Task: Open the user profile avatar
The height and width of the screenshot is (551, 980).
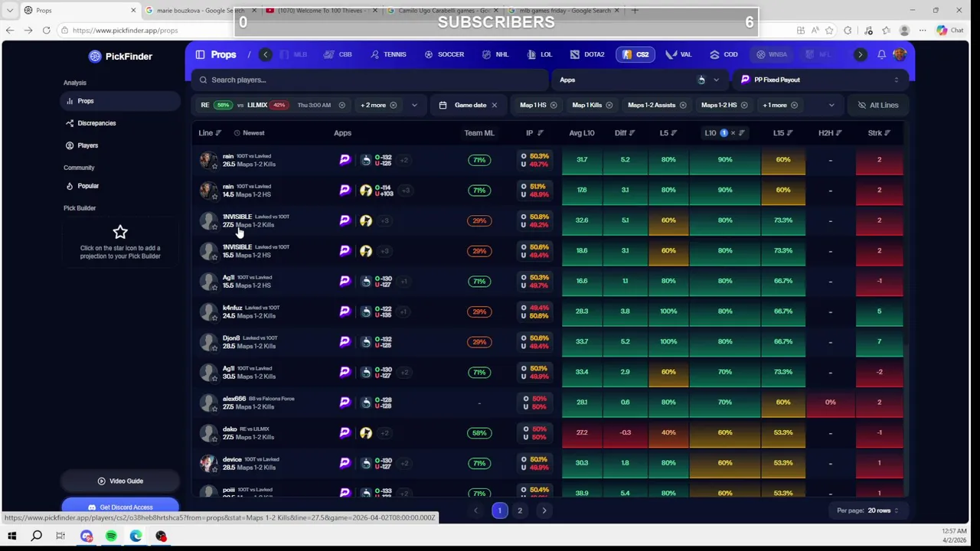Action: pos(899,54)
